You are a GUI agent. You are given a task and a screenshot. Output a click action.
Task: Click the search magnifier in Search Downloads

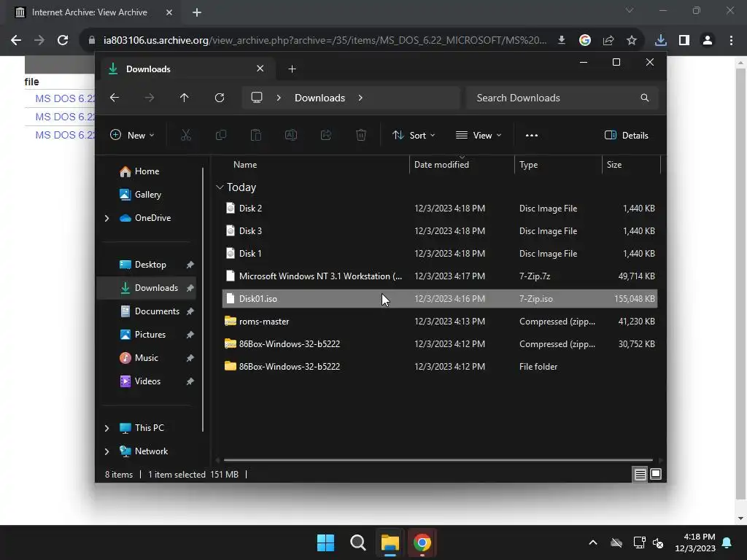(x=645, y=98)
